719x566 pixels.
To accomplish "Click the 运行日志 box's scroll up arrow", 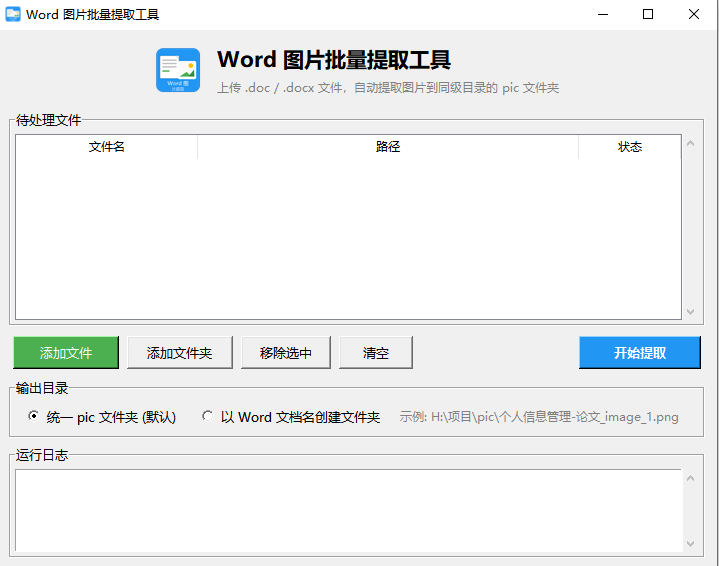I will click(691, 478).
